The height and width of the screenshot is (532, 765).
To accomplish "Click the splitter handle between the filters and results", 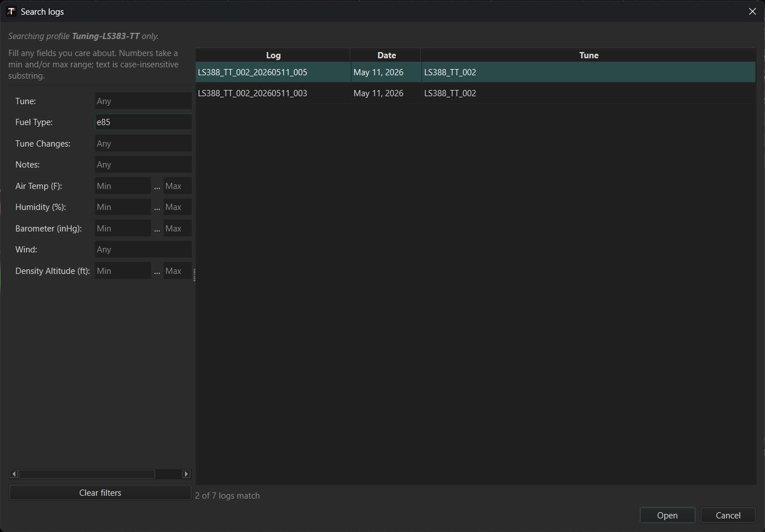I will [x=194, y=275].
